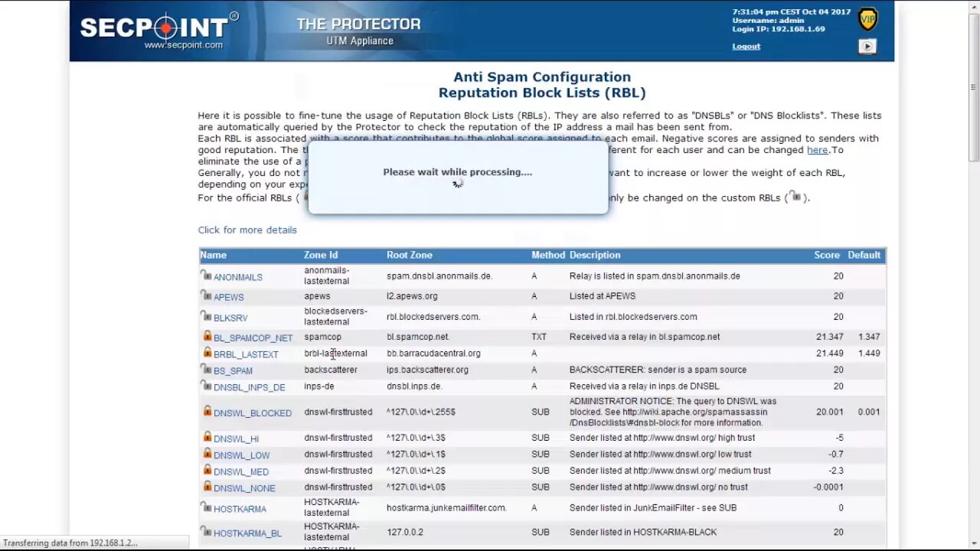
Task: Click the orange lock icon beside DNSWL_BLOCKED
Action: (207, 411)
